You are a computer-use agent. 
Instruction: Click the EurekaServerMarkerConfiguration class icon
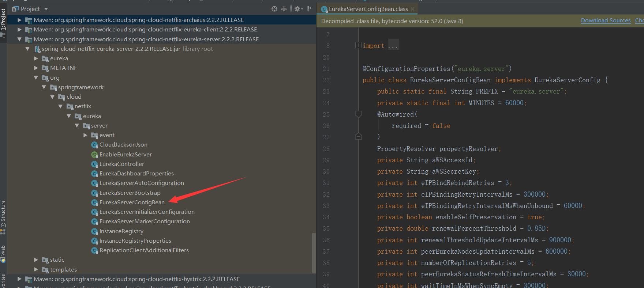pyautogui.click(x=94, y=221)
